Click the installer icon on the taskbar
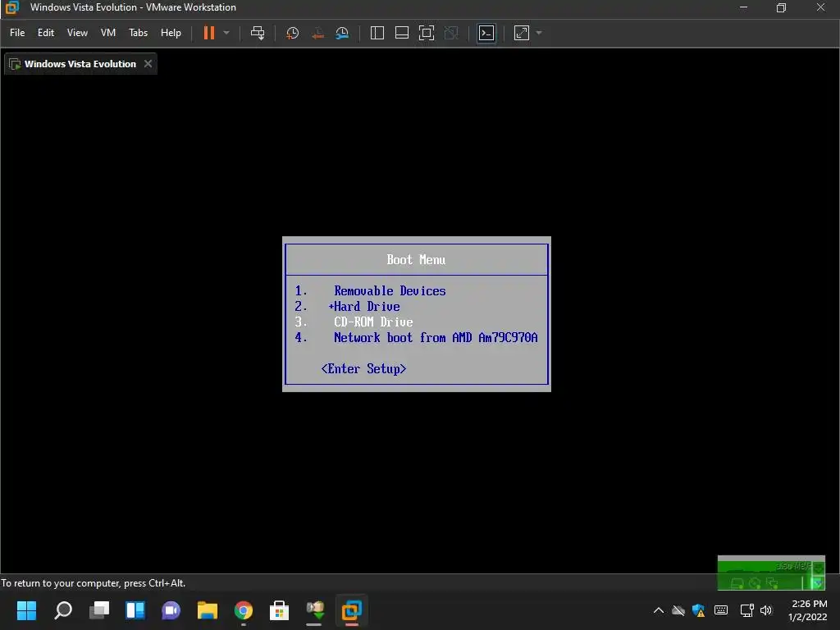Image resolution: width=840 pixels, height=630 pixels. pyautogui.click(x=315, y=610)
